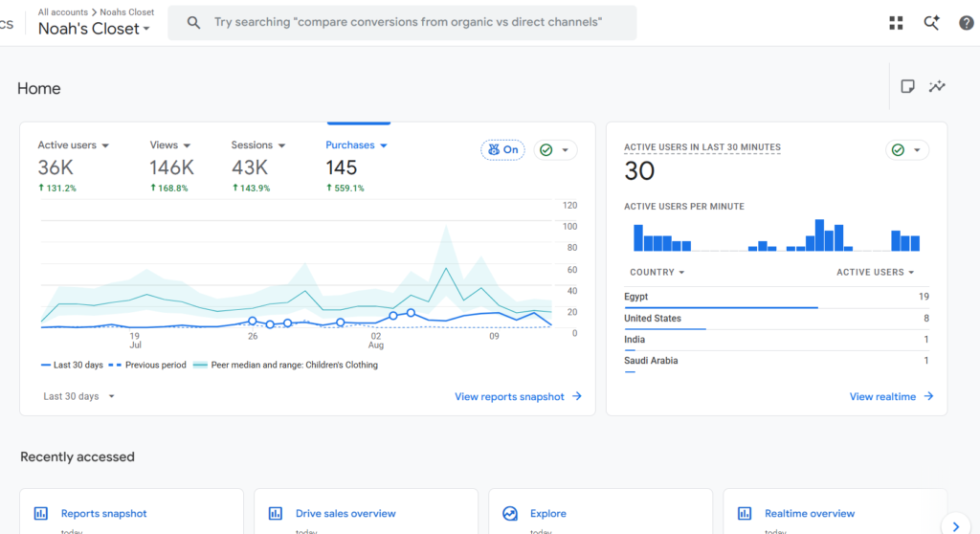Click the Realtime overview chart icon
Viewport: 980px width, 534px height.
tap(745, 513)
